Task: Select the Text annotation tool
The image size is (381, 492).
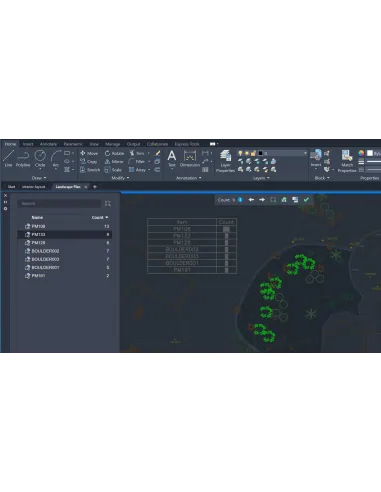Action: (172, 158)
